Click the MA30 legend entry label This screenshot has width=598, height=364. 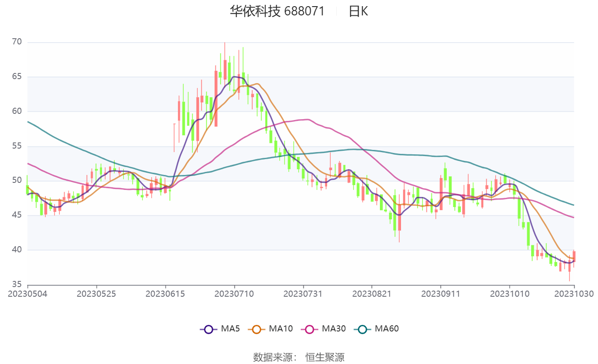click(x=334, y=328)
